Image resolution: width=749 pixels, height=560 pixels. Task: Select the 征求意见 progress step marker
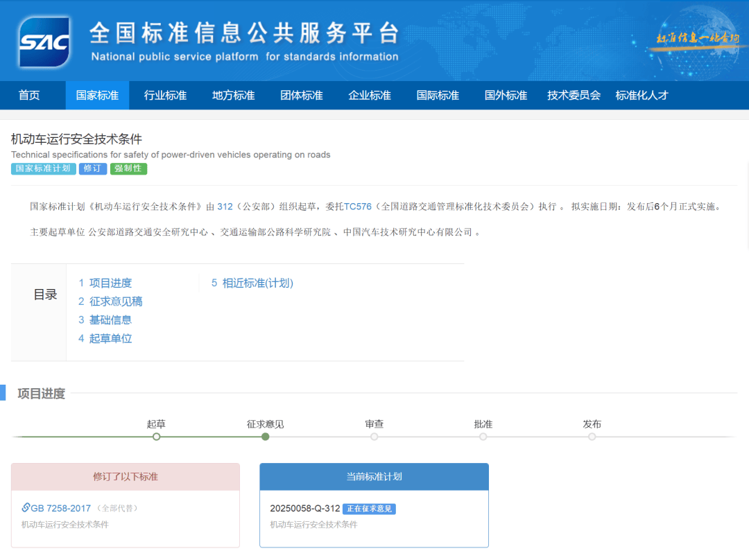tap(266, 437)
